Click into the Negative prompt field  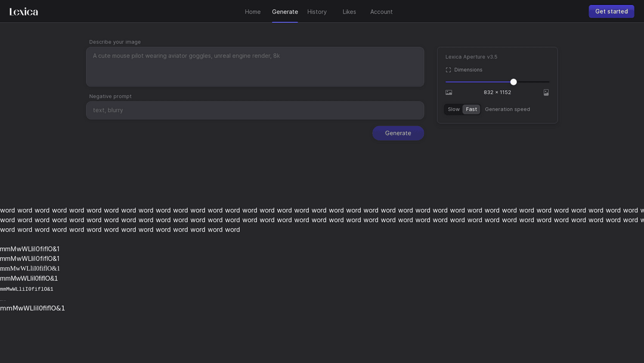(255, 110)
